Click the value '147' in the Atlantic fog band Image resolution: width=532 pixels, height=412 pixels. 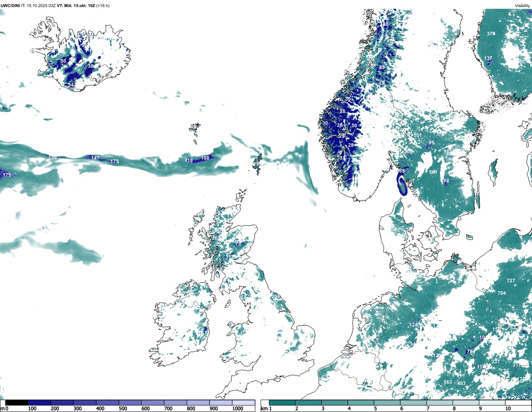[x=95, y=158]
